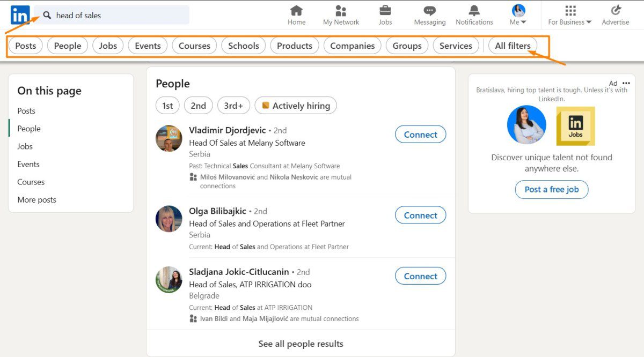Viewport: 644px width, 357px height.
Task: Select the 1st connections filter
Action: coord(167,106)
